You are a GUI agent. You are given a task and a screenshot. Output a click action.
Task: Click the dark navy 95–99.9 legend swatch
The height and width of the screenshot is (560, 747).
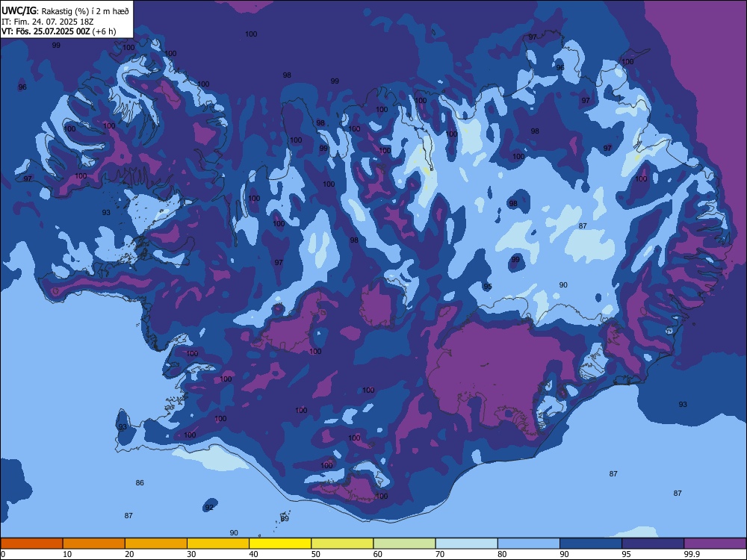coord(653,544)
